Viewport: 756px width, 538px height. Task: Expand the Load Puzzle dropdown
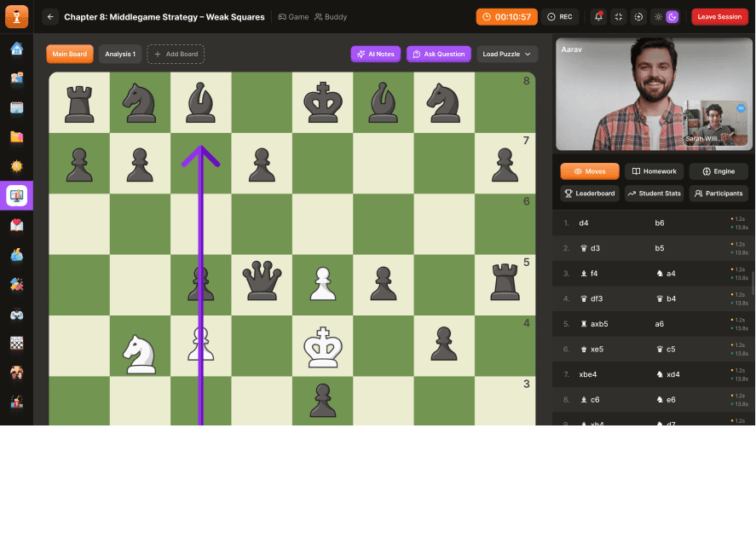pyautogui.click(x=507, y=54)
